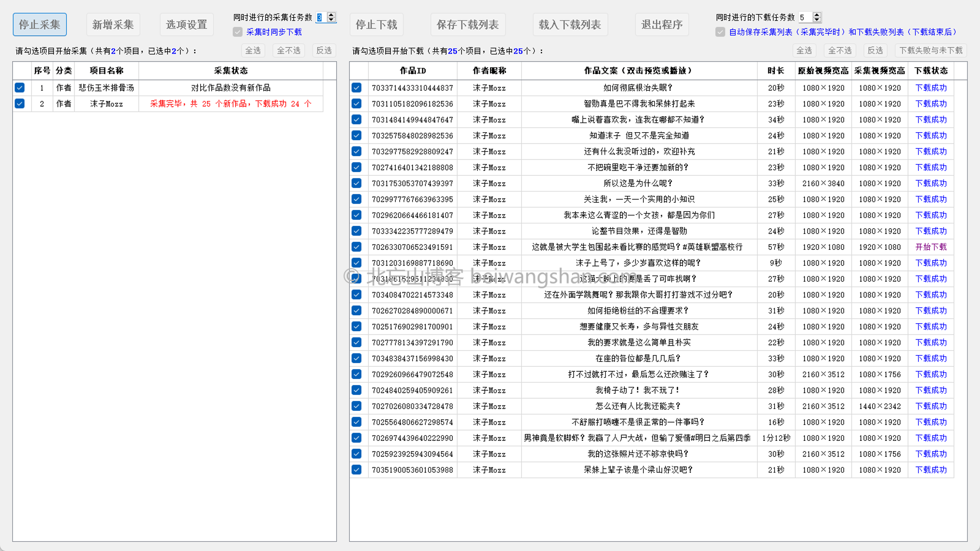Click 新增采集 to add new collection
This screenshot has width=980, height=551.
[x=113, y=23]
